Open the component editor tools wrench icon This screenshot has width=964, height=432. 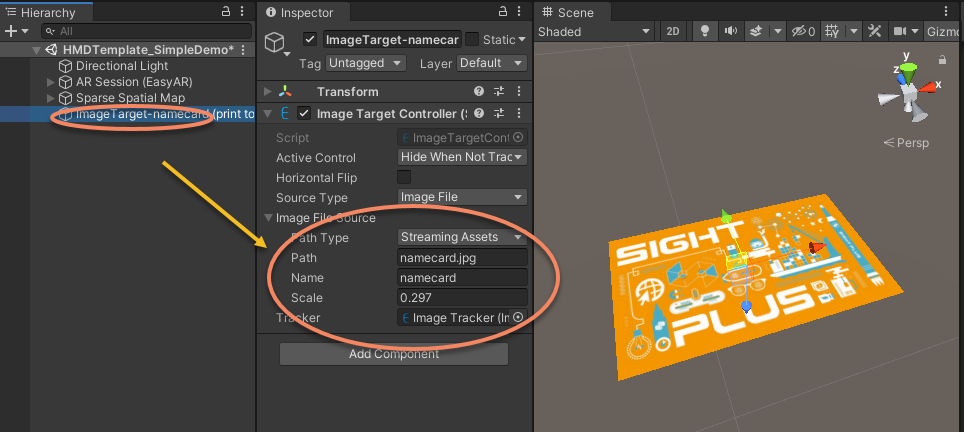tap(875, 31)
